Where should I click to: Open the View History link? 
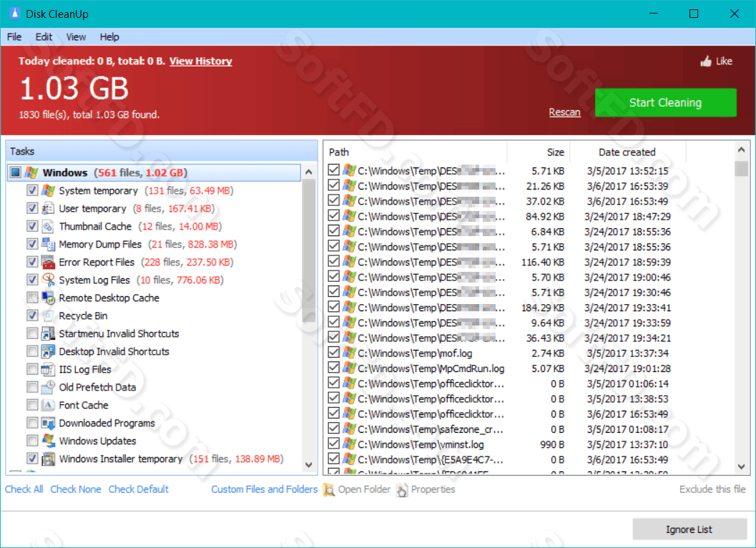(200, 62)
